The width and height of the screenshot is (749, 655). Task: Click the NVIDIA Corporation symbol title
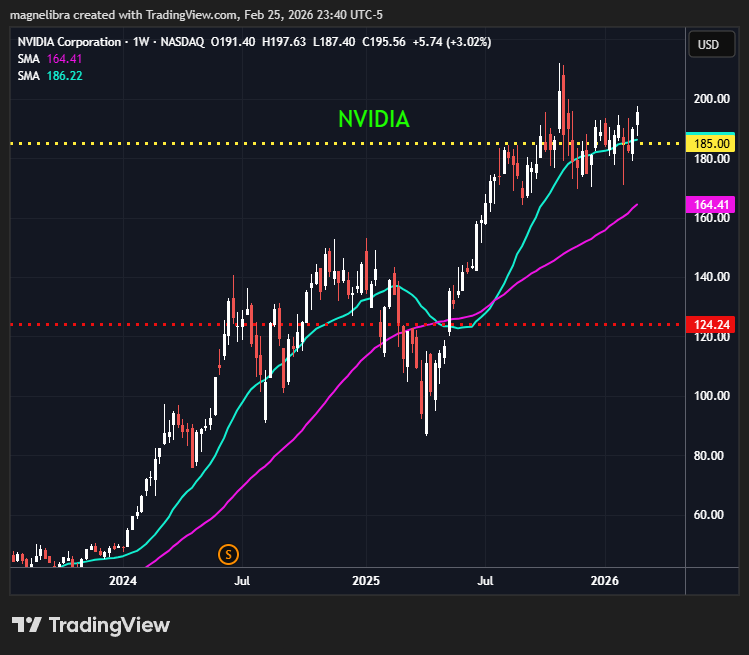69,42
